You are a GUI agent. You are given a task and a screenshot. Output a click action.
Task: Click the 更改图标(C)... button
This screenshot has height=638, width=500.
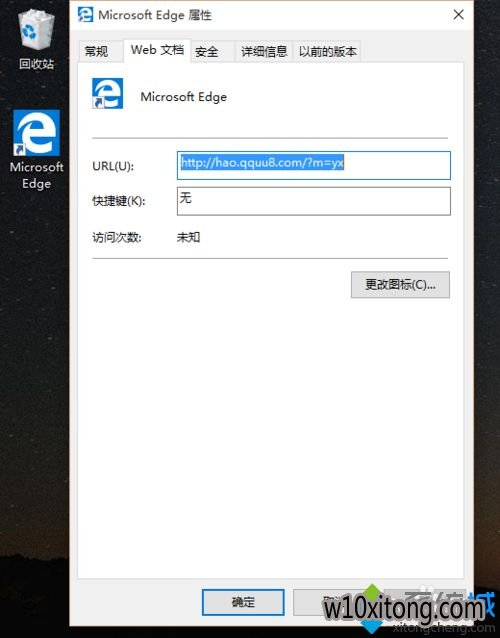click(x=400, y=285)
